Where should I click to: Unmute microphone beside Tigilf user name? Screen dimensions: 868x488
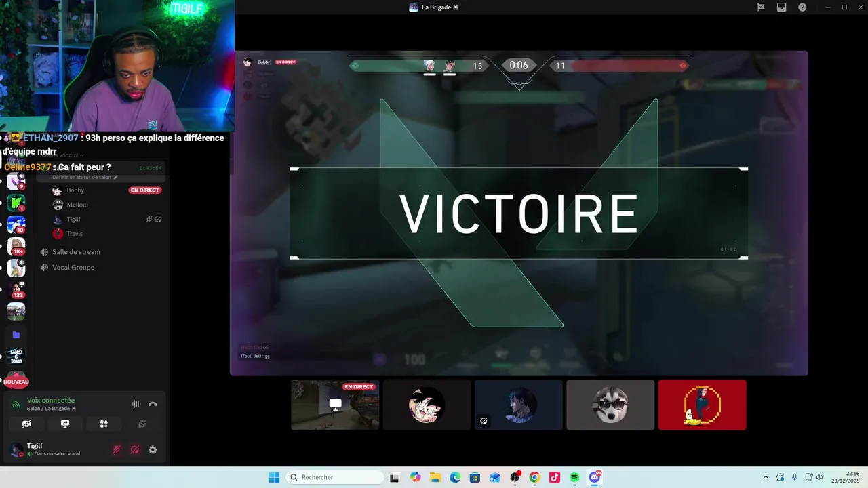pyautogui.click(x=117, y=449)
